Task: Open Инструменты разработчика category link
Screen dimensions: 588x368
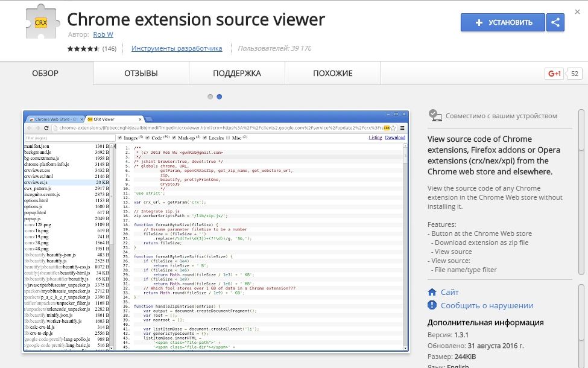Action: [x=177, y=48]
